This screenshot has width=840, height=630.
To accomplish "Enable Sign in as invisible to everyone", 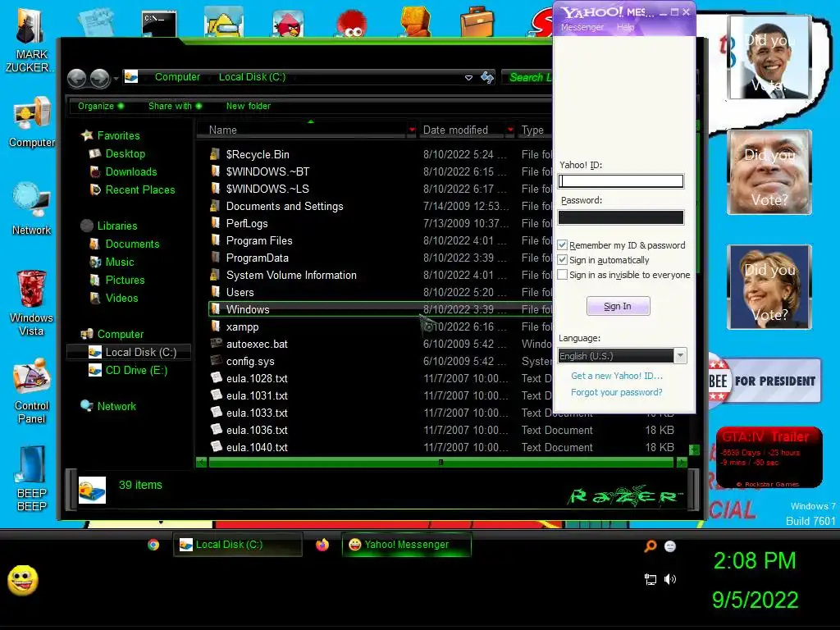I will (563, 275).
